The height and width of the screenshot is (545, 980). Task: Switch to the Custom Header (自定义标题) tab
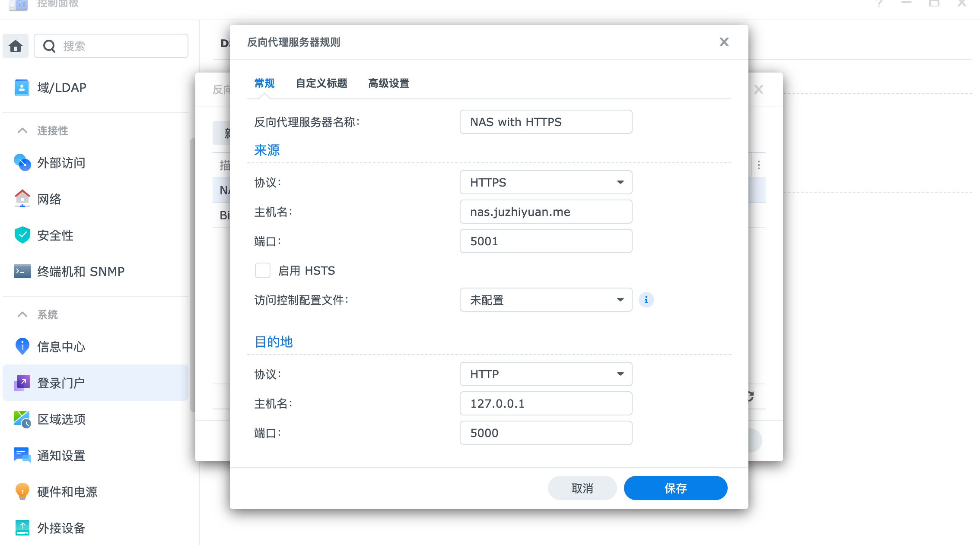click(x=321, y=83)
